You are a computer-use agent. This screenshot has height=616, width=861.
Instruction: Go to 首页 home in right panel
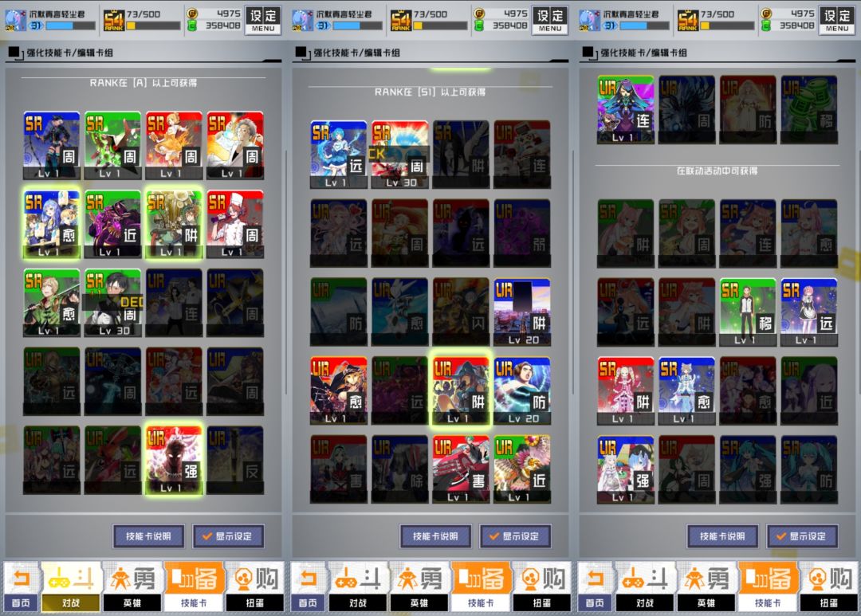tap(595, 586)
